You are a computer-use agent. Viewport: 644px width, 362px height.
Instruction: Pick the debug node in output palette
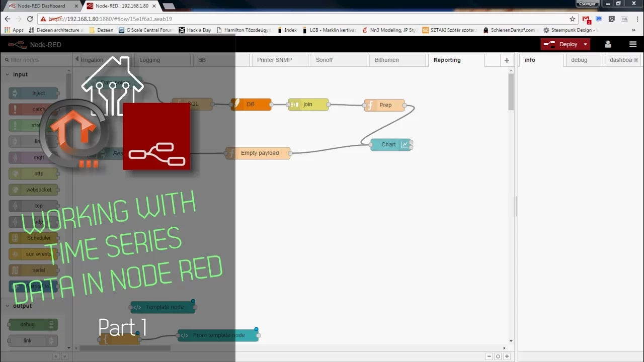[34, 325]
